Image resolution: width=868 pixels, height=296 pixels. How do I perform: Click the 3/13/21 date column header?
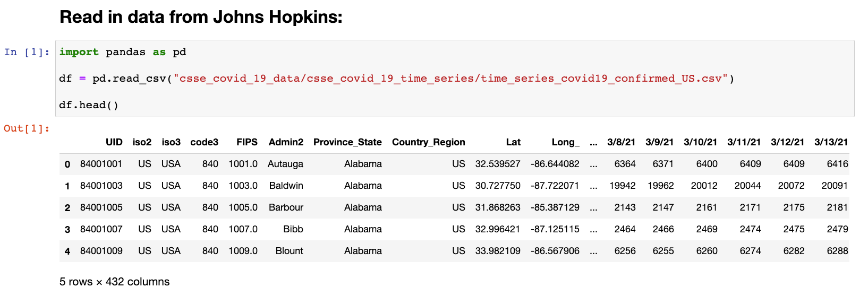pos(831,142)
